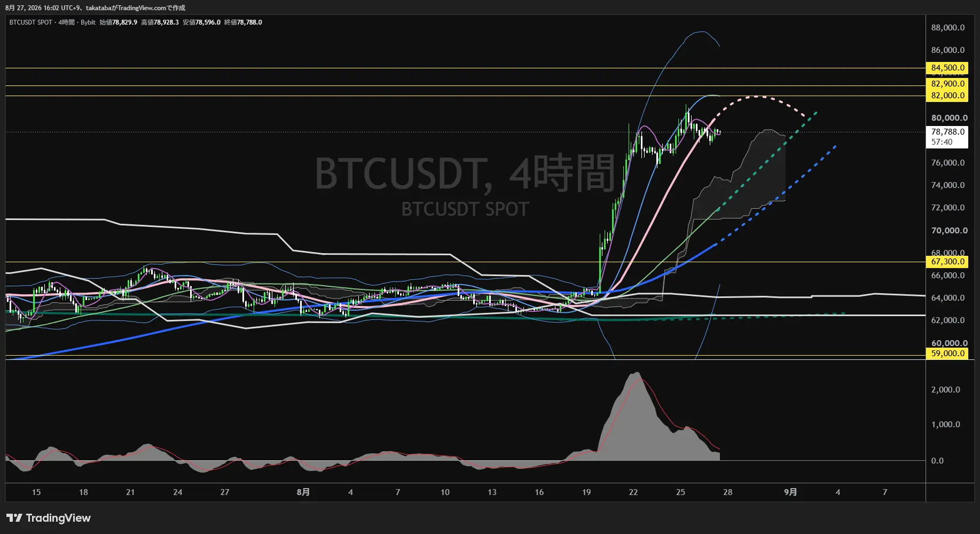Click the 0.0 indicator axis label
The image size is (980, 534).
(x=937, y=461)
